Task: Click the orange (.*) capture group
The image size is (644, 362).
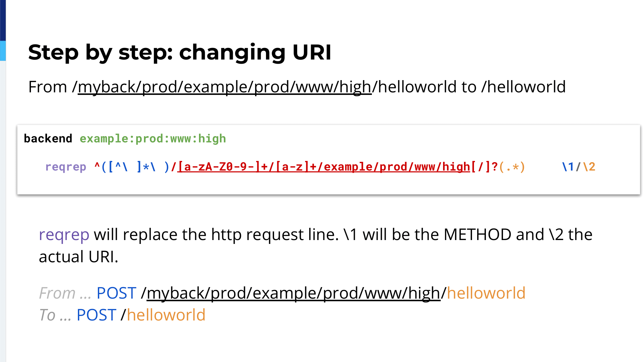Action: click(x=512, y=167)
